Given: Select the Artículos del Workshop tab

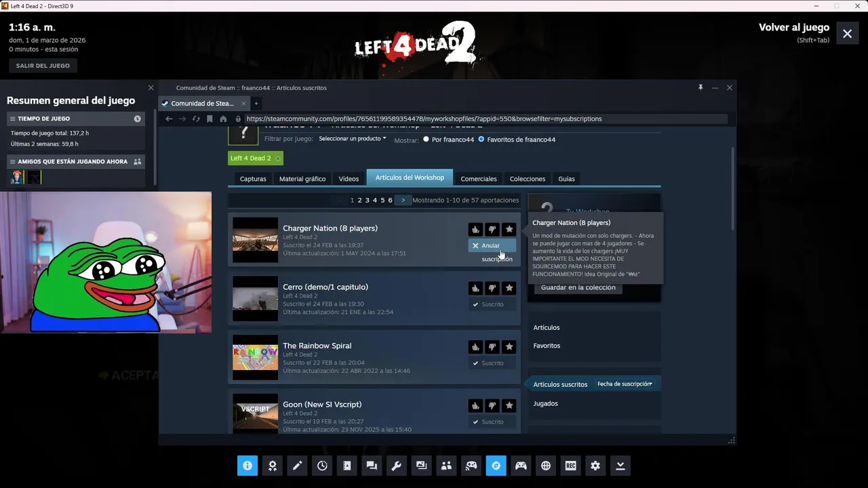Looking at the screenshot, I should pyautogui.click(x=410, y=178).
